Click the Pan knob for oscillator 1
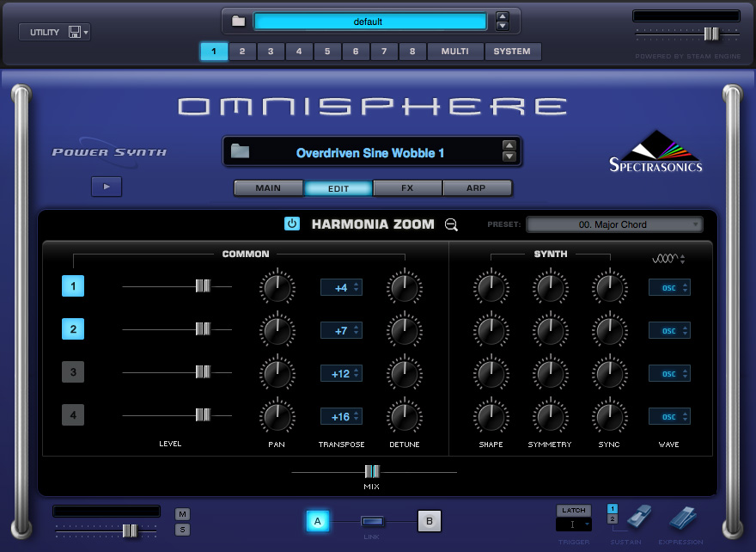 pos(277,287)
